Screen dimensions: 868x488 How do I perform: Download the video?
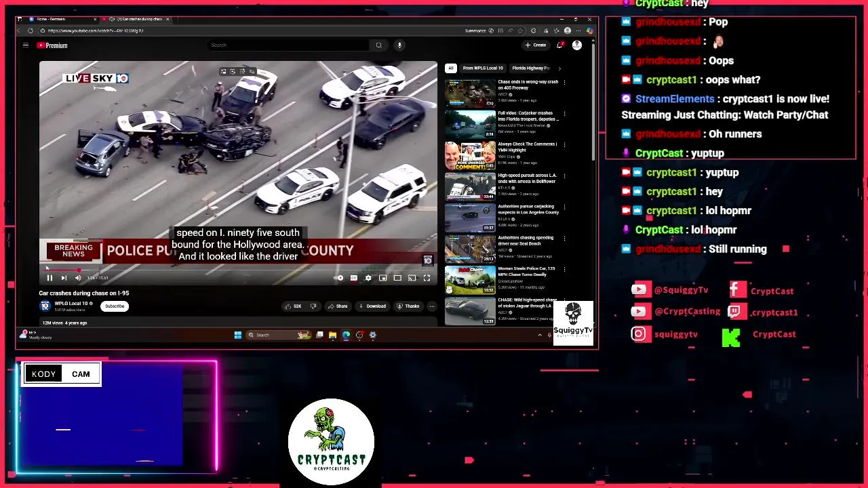(372, 306)
